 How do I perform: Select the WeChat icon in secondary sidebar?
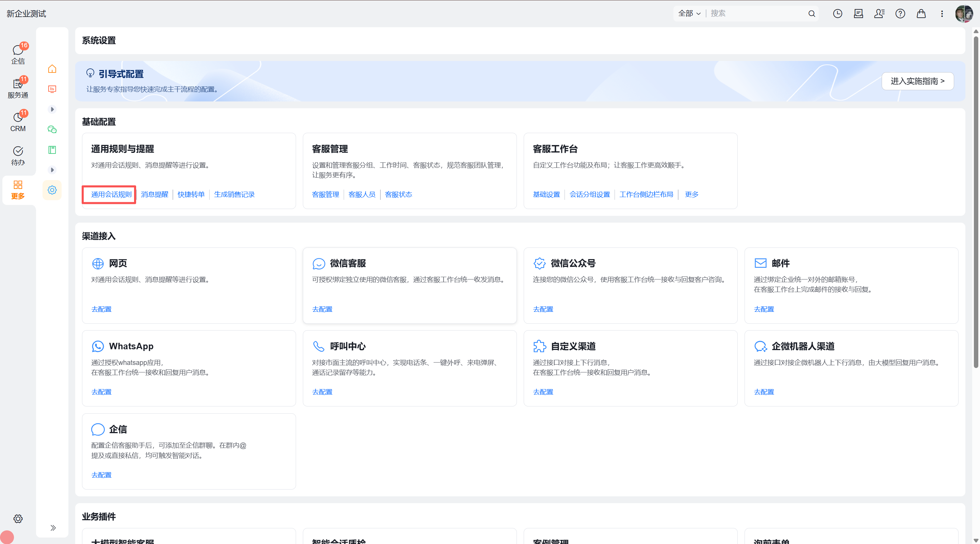52,129
